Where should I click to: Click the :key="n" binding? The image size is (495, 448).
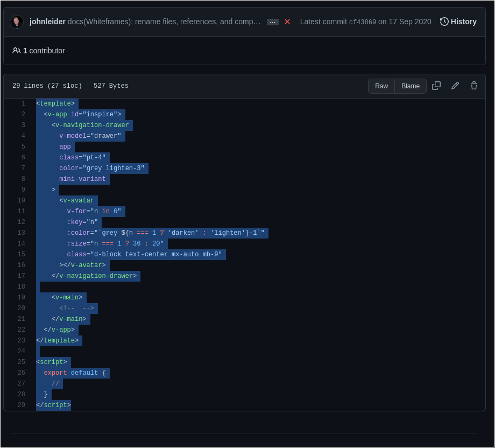tap(82, 221)
